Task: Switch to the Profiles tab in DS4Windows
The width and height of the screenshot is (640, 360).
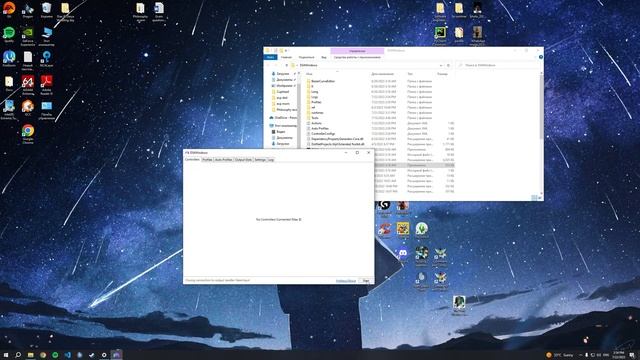Action: (x=207, y=160)
